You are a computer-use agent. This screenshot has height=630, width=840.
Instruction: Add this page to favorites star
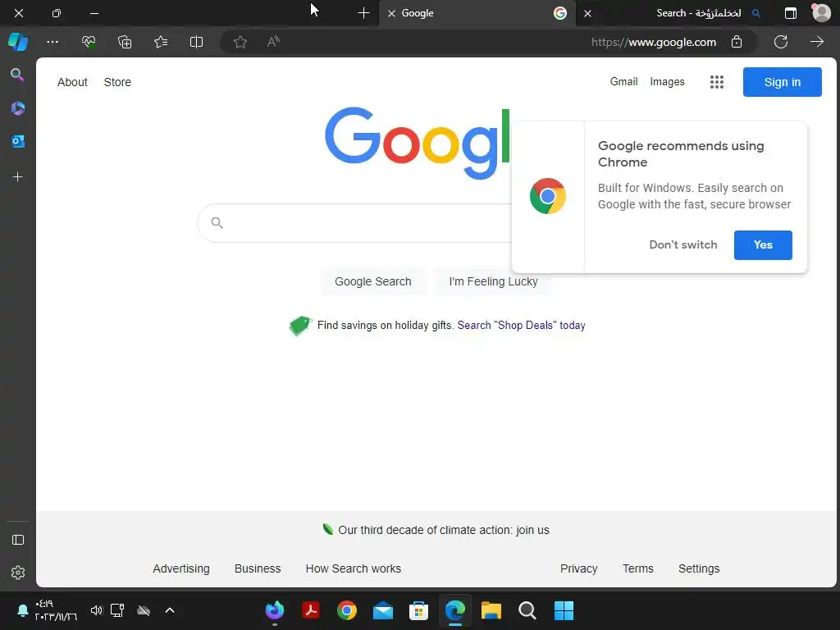240,42
